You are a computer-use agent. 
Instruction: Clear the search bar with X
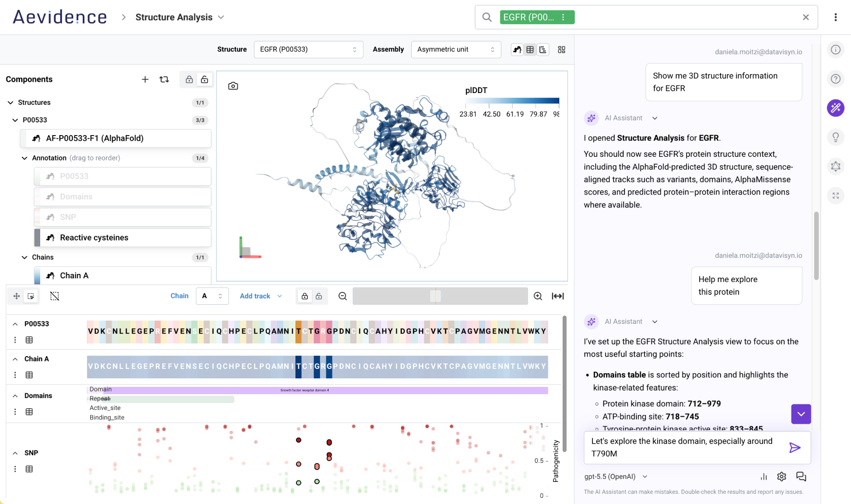click(x=806, y=17)
